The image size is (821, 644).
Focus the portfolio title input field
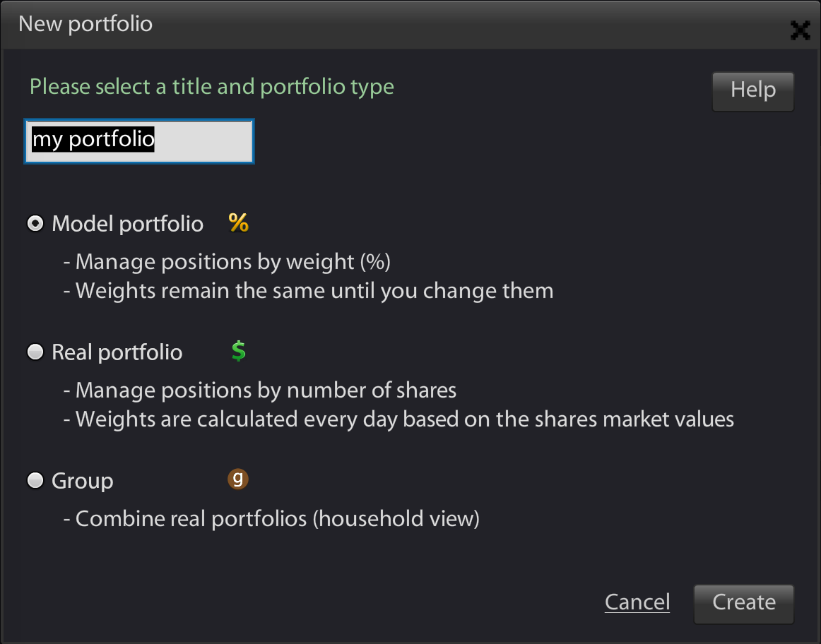[x=139, y=141]
